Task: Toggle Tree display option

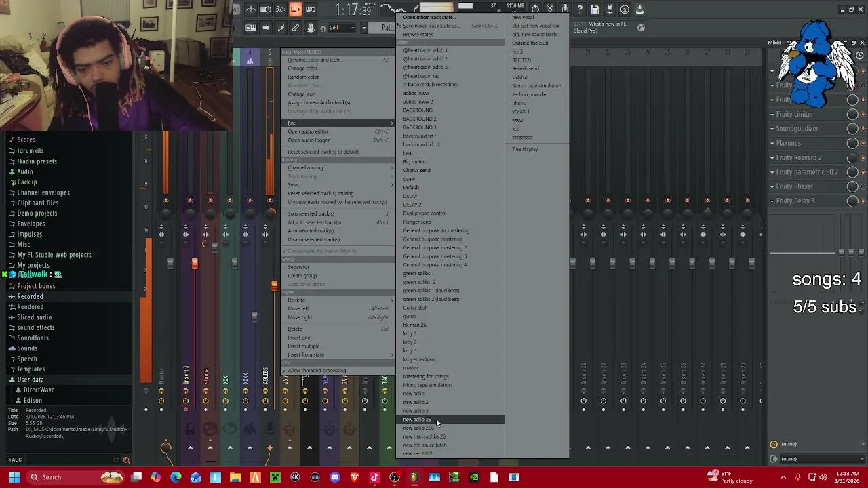Action: (537, 149)
